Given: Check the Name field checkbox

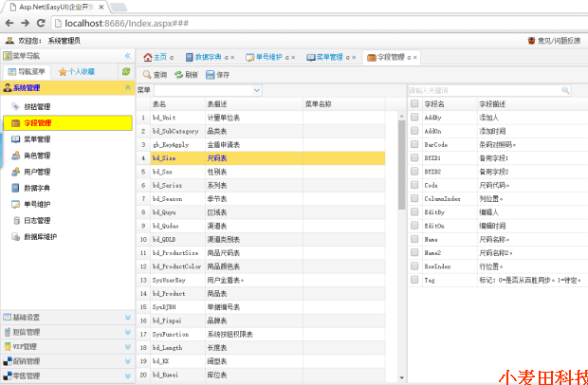Looking at the screenshot, I should click(414, 239).
